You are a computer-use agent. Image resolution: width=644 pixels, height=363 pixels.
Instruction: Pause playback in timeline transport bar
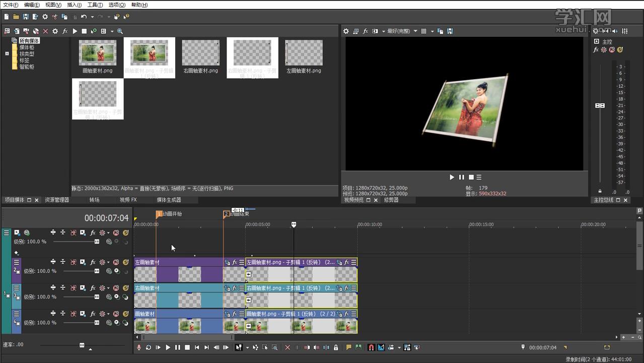177,347
